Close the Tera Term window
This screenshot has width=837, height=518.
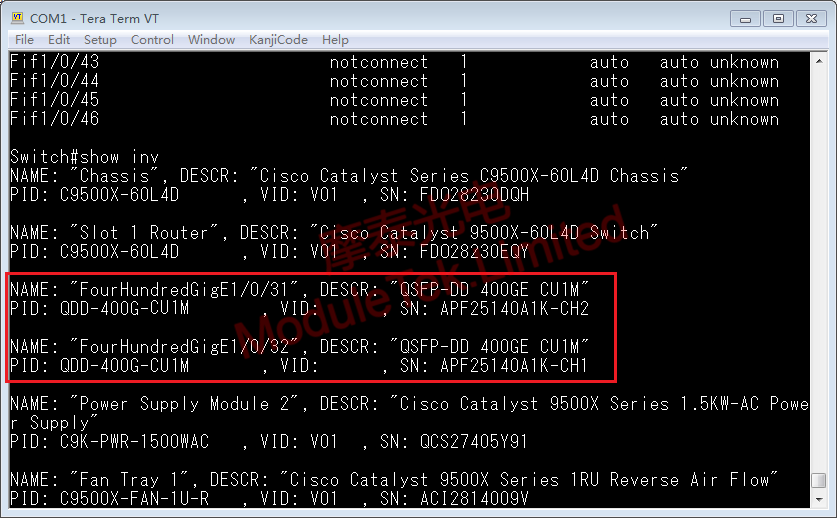coord(811,19)
